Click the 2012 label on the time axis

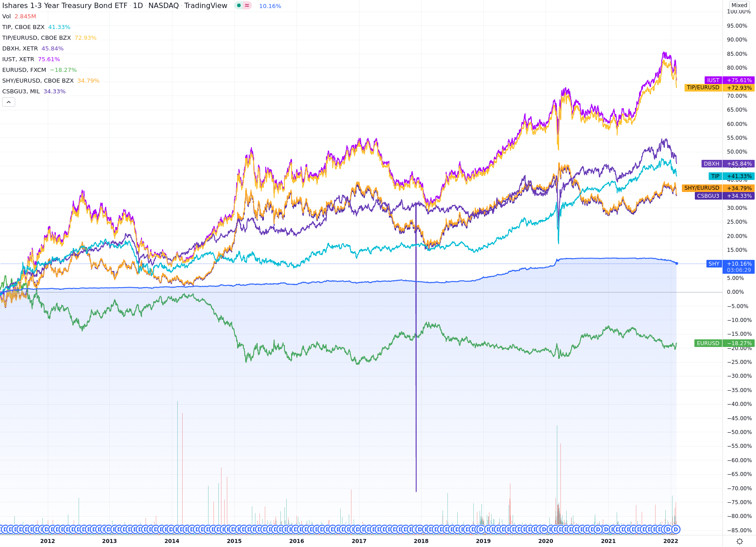48,541
